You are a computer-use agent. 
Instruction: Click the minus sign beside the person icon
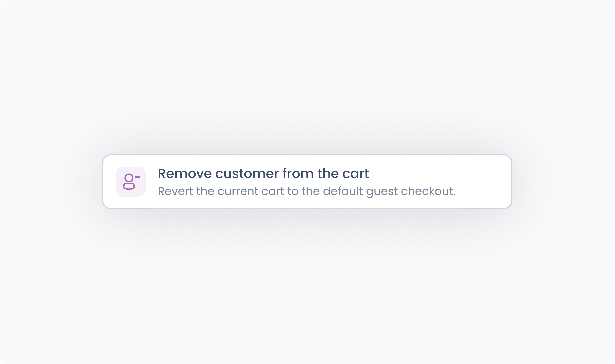(x=137, y=177)
